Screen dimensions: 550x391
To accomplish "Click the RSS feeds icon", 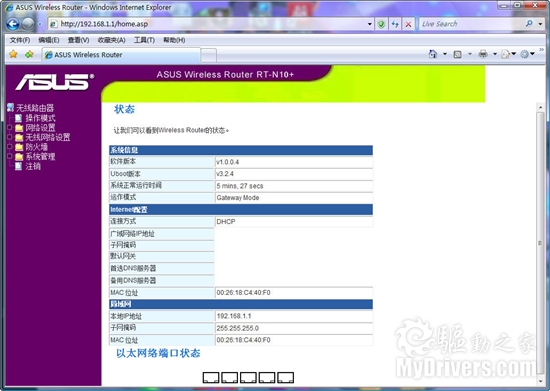I will click(457, 54).
